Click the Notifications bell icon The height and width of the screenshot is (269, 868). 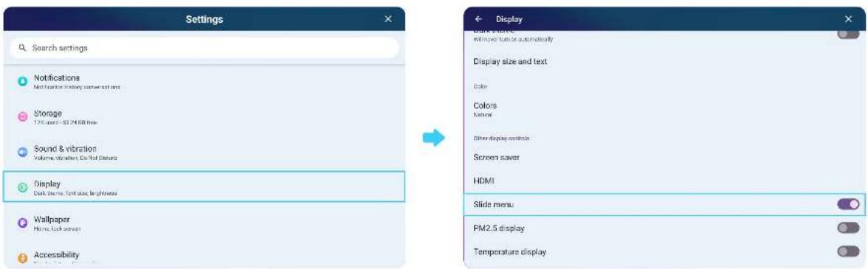(x=23, y=82)
